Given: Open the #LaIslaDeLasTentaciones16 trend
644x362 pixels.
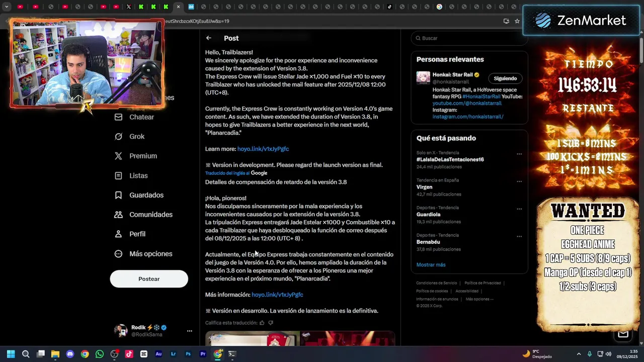Looking at the screenshot, I should 450,159.
